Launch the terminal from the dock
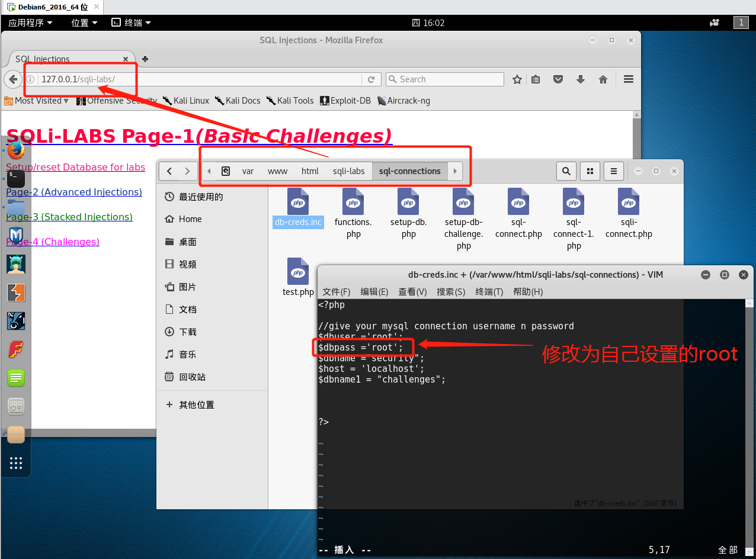 pos(16,178)
